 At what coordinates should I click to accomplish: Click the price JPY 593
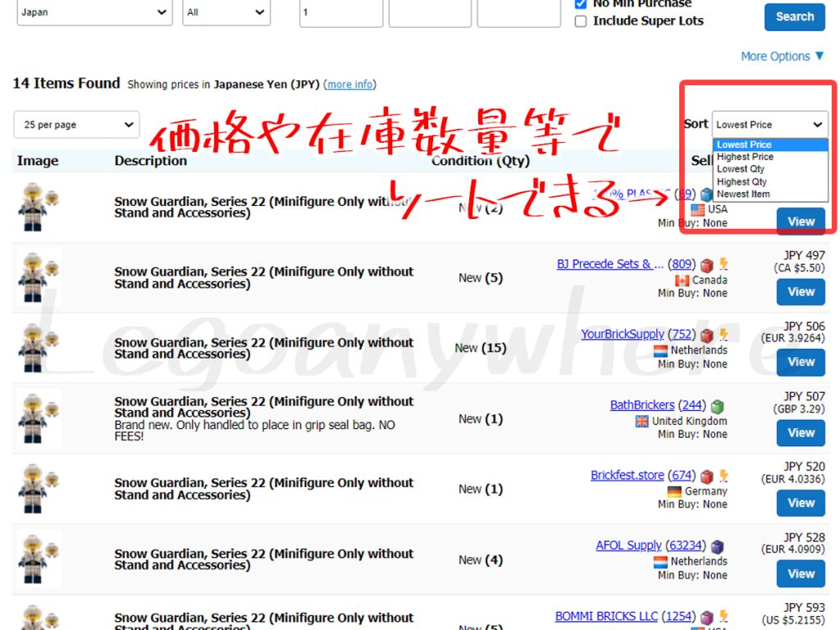coord(804,608)
